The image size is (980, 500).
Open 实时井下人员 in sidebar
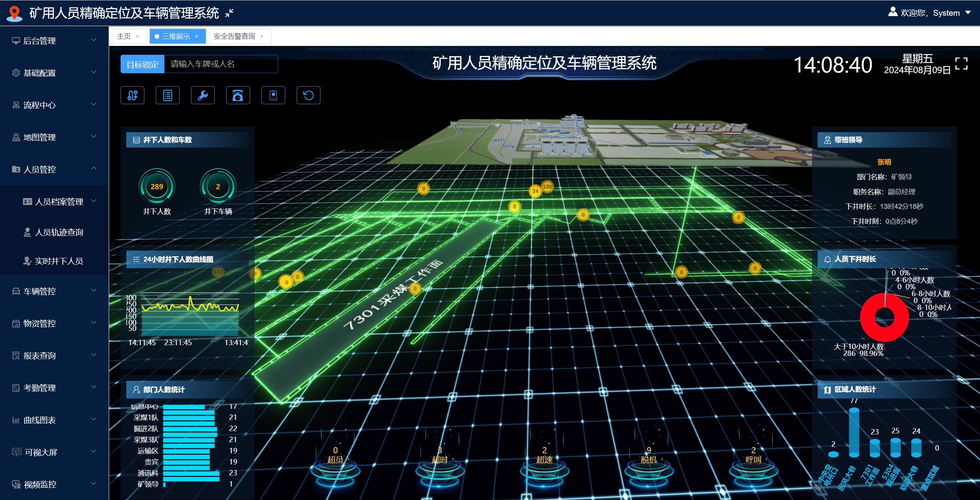click(59, 261)
